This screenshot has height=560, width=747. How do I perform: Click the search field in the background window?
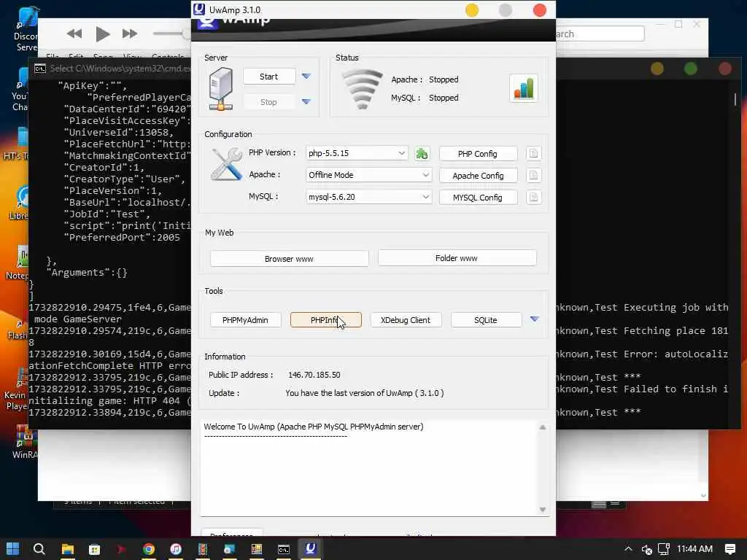[600, 34]
